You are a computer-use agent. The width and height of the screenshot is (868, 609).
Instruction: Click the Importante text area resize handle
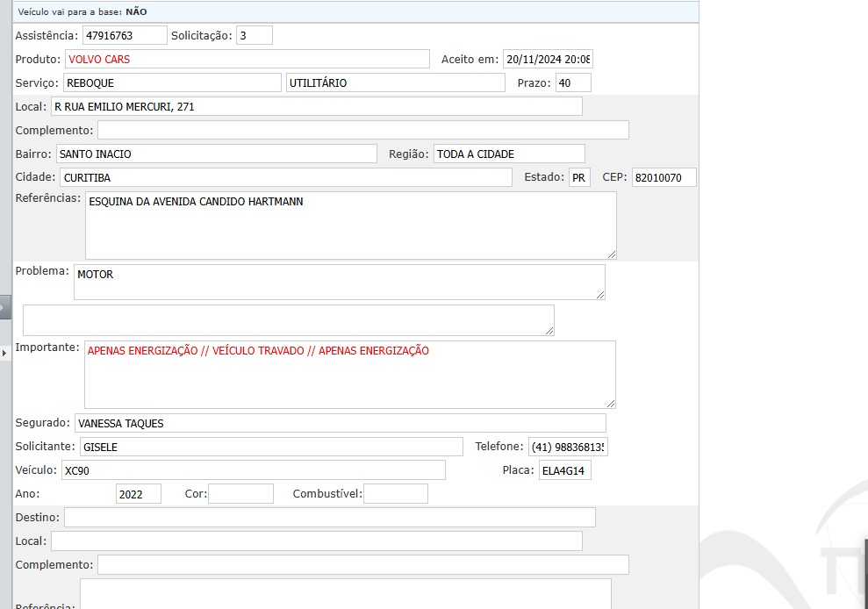[x=611, y=404]
